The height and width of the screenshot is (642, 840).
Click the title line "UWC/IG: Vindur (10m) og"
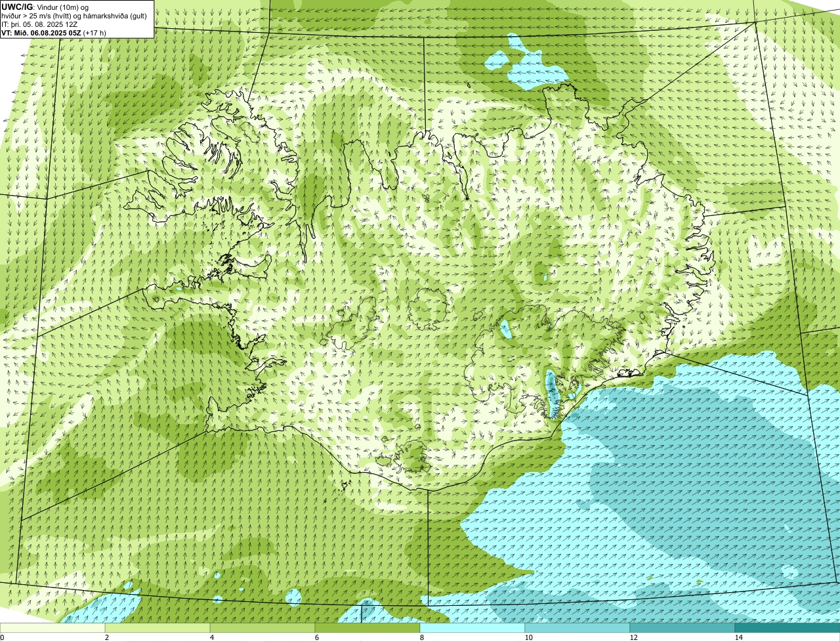point(45,7)
